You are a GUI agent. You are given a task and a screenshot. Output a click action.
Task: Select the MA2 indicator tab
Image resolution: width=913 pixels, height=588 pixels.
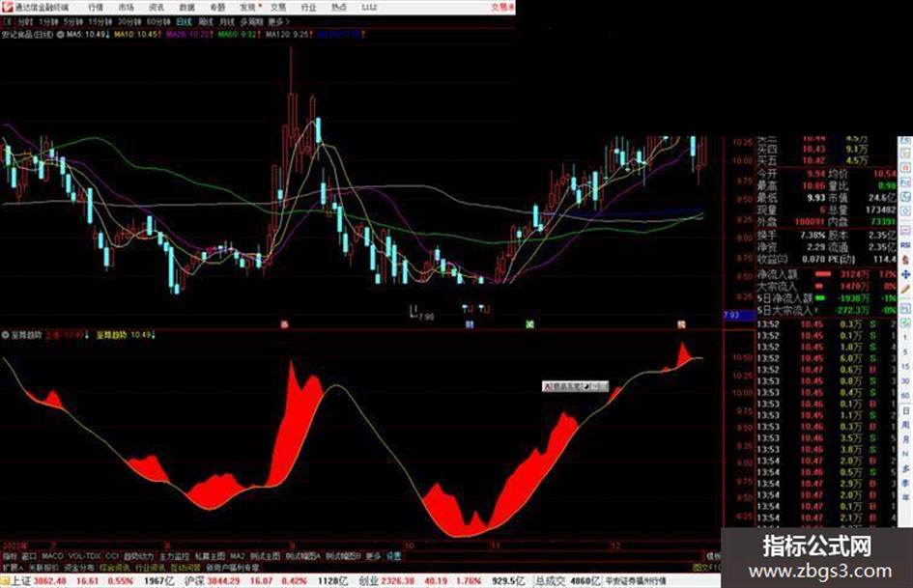pyautogui.click(x=237, y=556)
